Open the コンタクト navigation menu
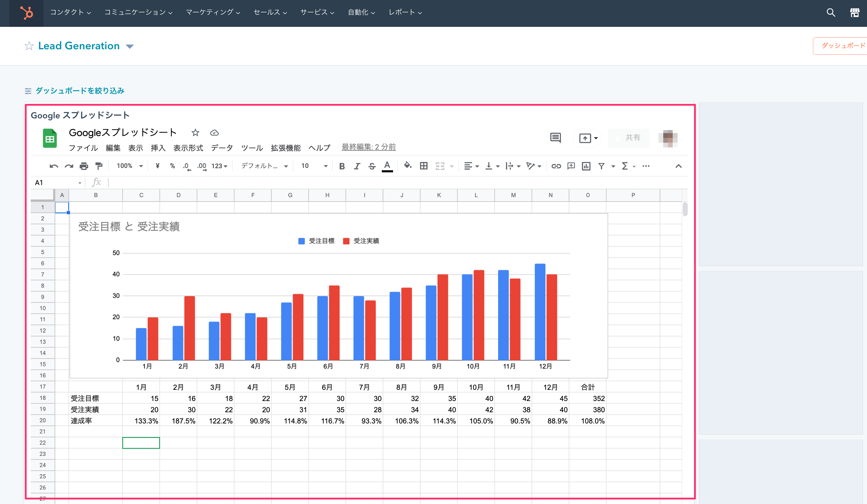This screenshot has height=504, width=867. click(x=71, y=12)
